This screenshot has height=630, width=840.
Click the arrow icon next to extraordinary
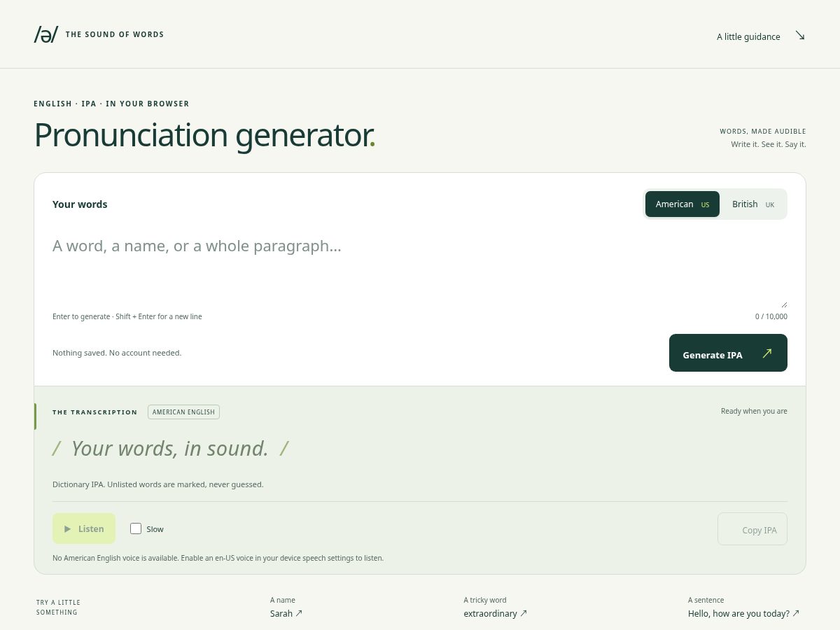tap(524, 613)
